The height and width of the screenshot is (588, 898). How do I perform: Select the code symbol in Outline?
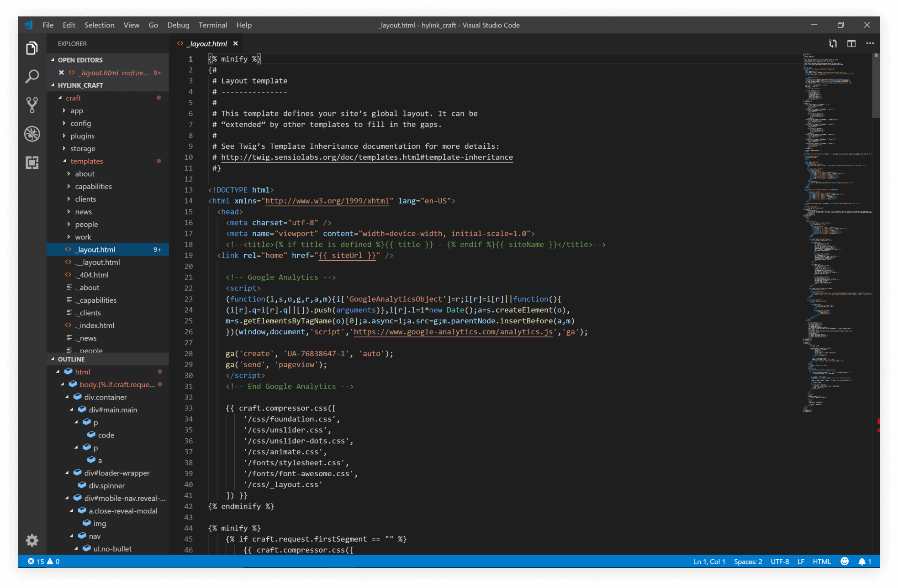click(x=106, y=435)
